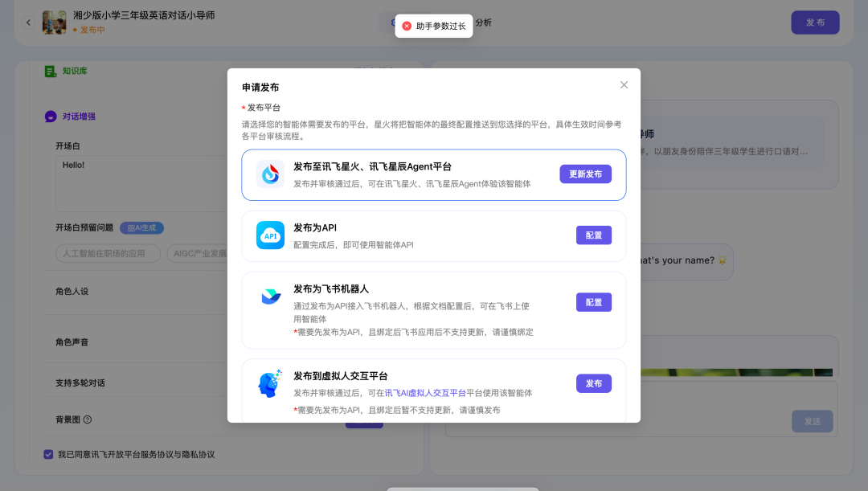
Task: Click the 发布为API card title
Action: tap(315, 227)
